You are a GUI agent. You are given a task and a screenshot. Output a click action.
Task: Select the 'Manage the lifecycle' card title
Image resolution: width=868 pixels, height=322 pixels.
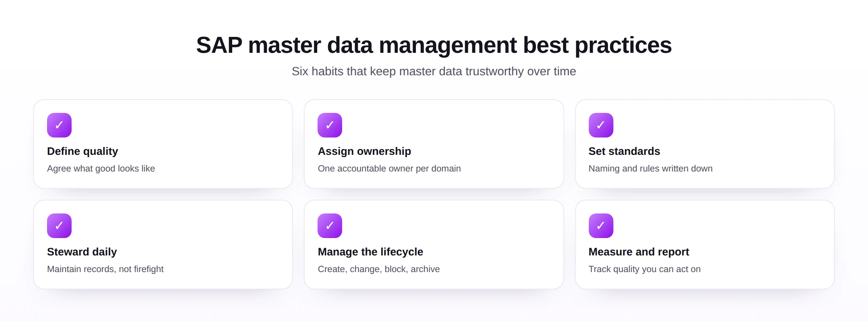pyautogui.click(x=370, y=252)
